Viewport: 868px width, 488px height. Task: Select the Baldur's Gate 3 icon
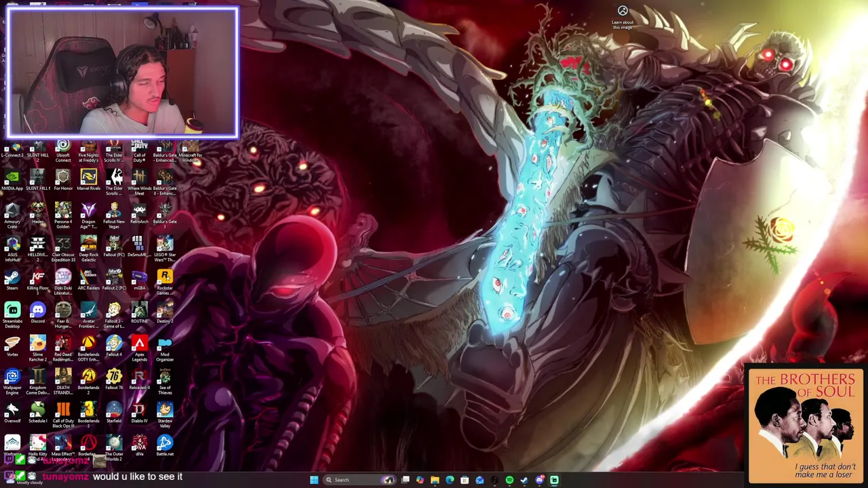165,216
